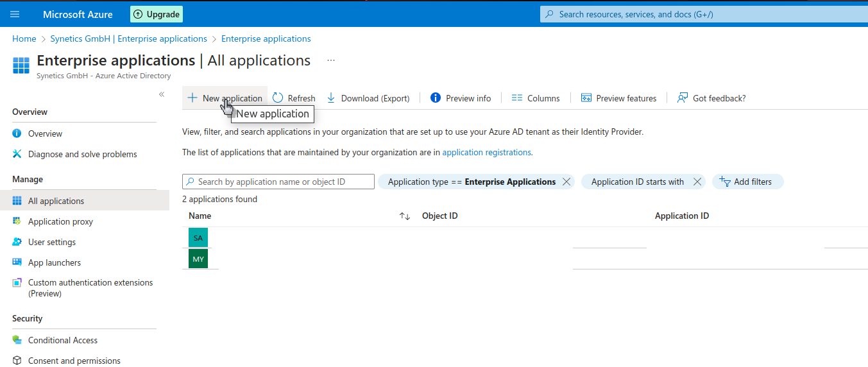The width and height of the screenshot is (868, 367).
Task: Click the Conditional Access icon
Action: (17, 340)
